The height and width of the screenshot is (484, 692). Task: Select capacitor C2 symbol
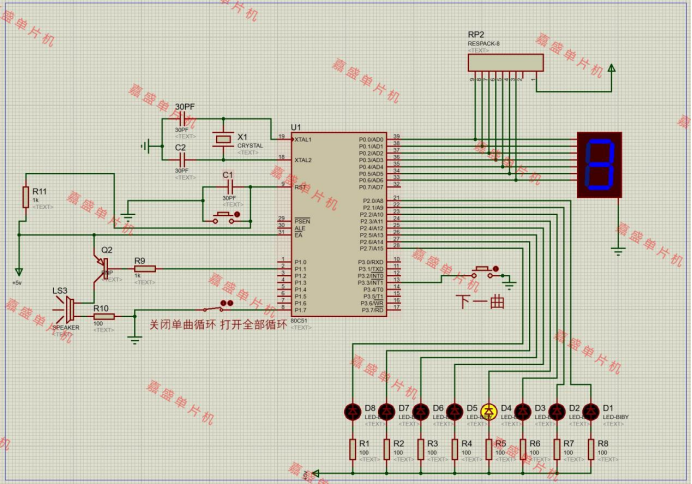[182, 160]
